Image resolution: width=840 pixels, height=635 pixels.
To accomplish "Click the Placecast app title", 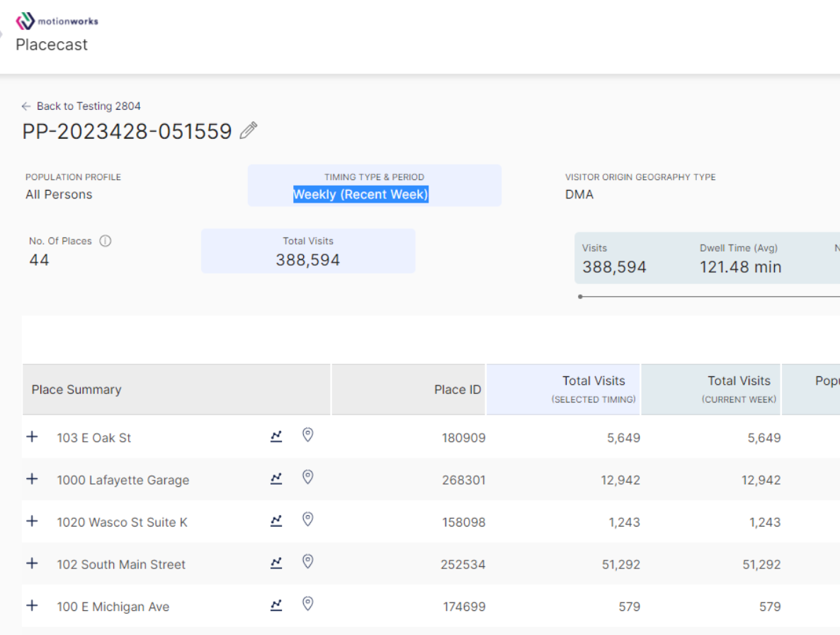I will pyautogui.click(x=52, y=45).
